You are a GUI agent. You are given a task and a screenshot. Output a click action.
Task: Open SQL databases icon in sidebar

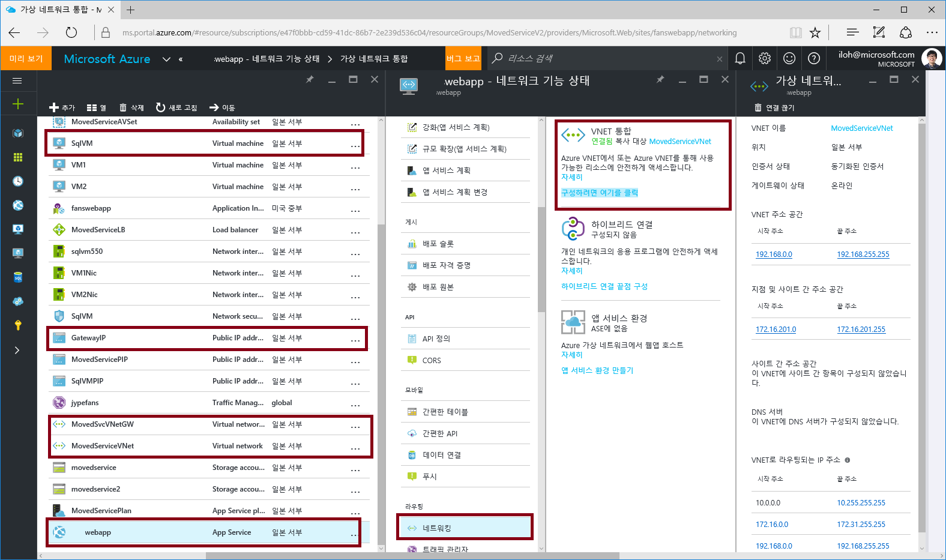tap(18, 277)
